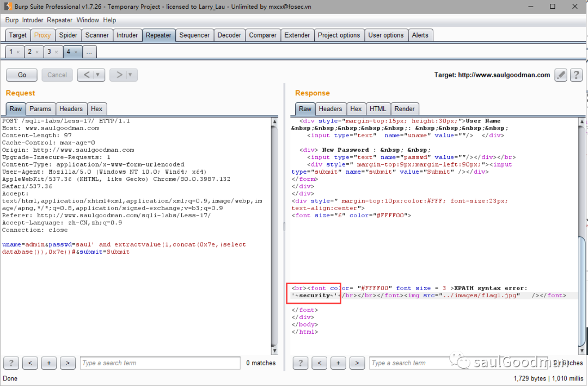Switch to the Decoder tool tab
Viewport: 588px width, 386px height.
229,35
